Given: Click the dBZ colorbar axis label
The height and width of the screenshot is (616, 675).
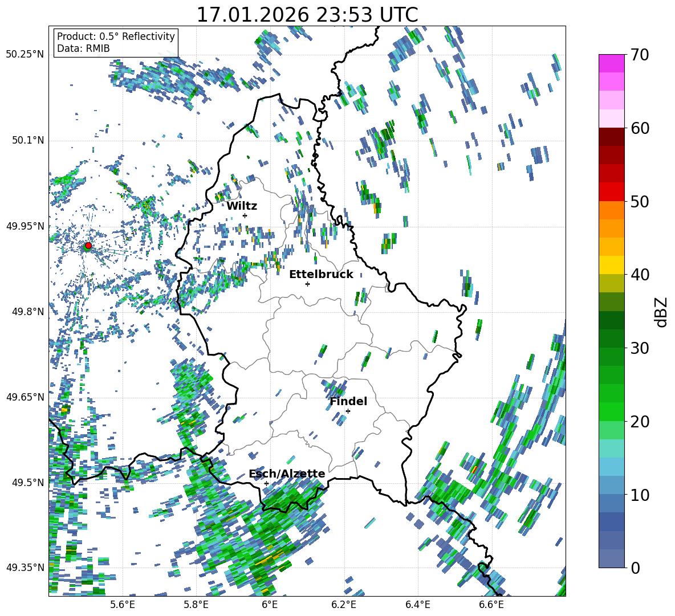Looking at the screenshot, I should (x=662, y=312).
